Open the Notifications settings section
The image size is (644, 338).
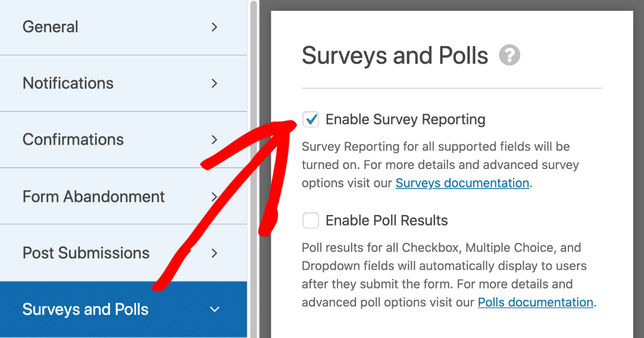coord(123,84)
